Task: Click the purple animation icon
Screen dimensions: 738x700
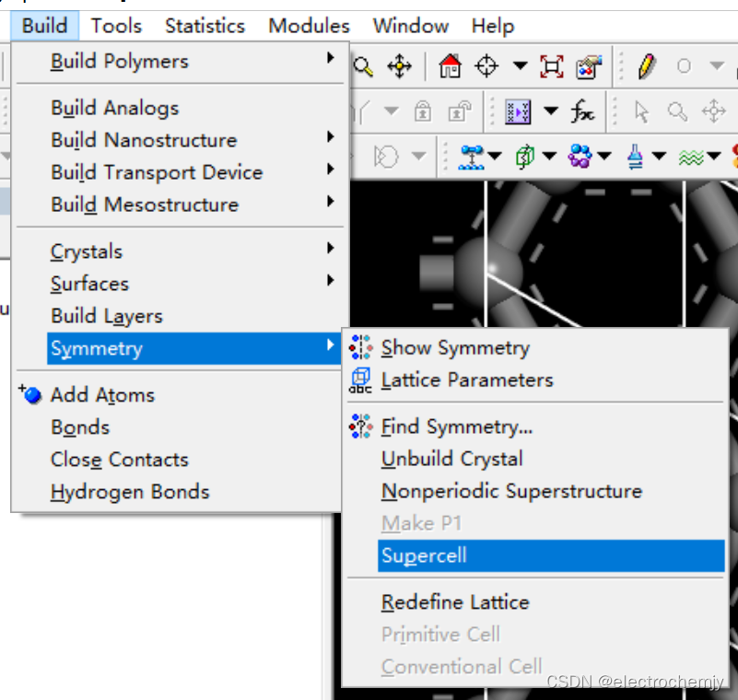Action: (x=518, y=112)
